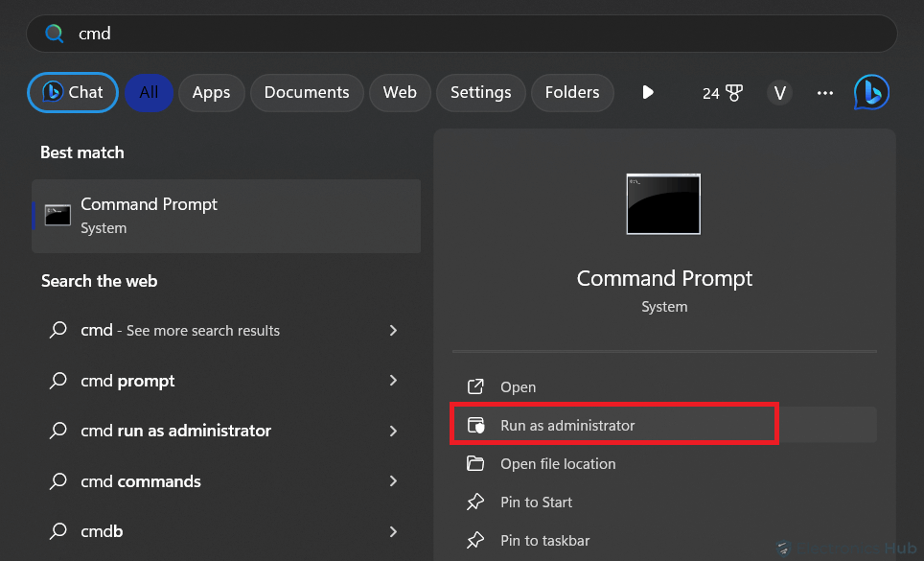Click the large Command Prompt preview icon
The width and height of the screenshot is (924, 561).
pos(663,204)
